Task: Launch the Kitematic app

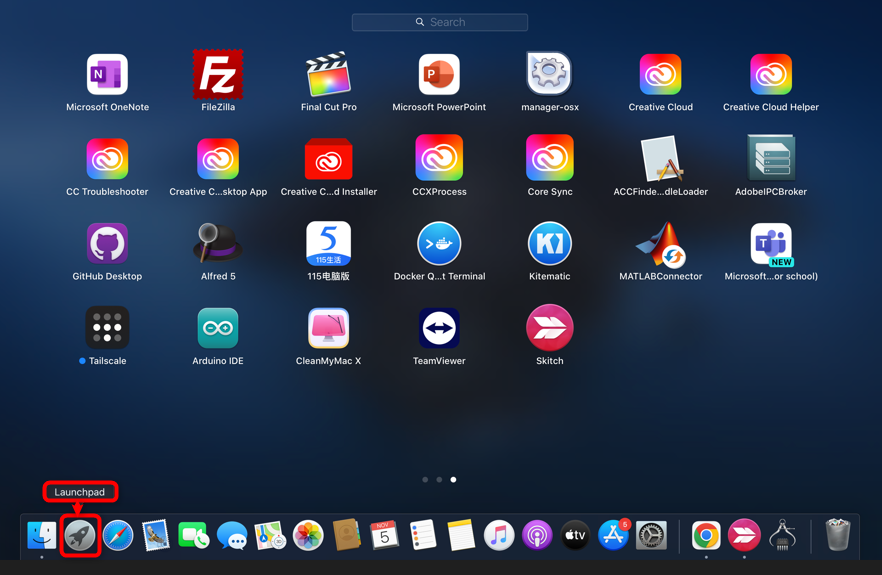Action: click(549, 244)
